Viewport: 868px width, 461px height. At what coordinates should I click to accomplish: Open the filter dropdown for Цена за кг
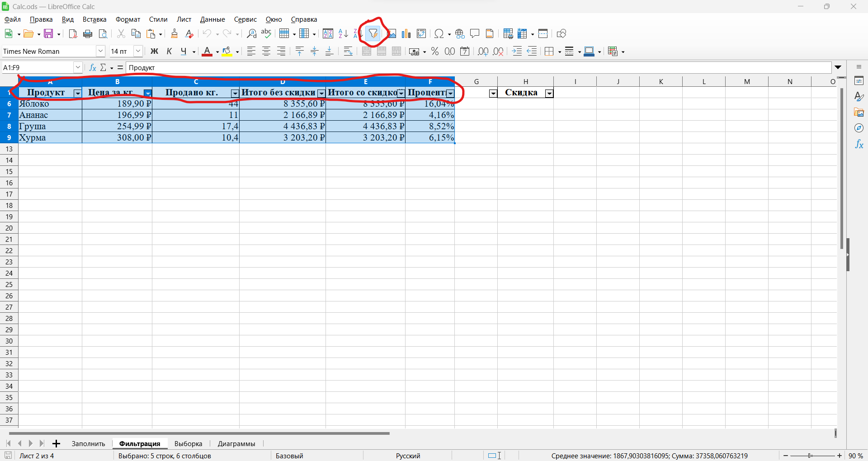147,93
